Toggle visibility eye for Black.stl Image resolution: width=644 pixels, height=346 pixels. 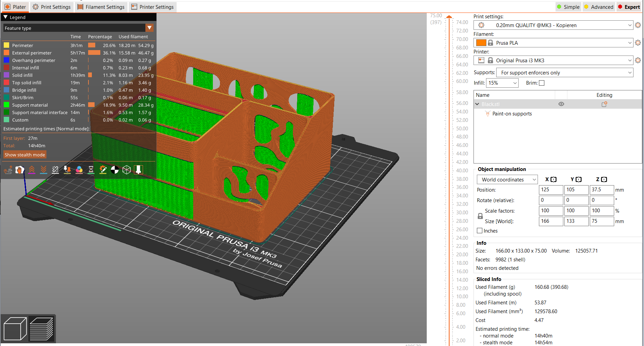(x=561, y=104)
